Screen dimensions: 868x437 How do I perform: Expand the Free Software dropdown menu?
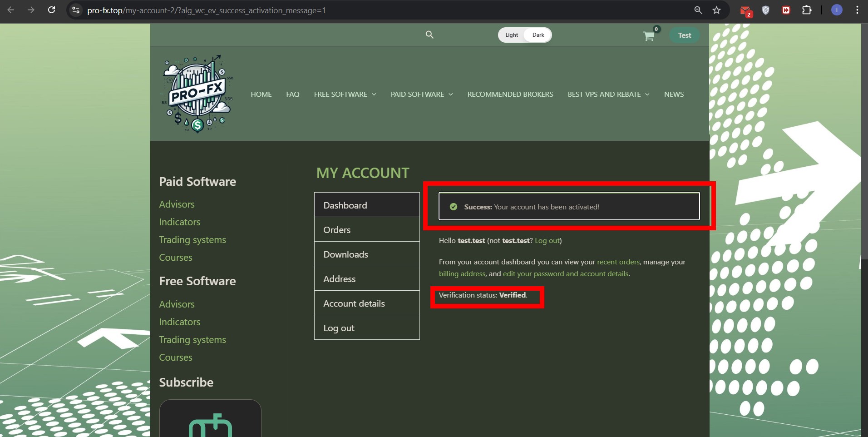pyautogui.click(x=345, y=94)
